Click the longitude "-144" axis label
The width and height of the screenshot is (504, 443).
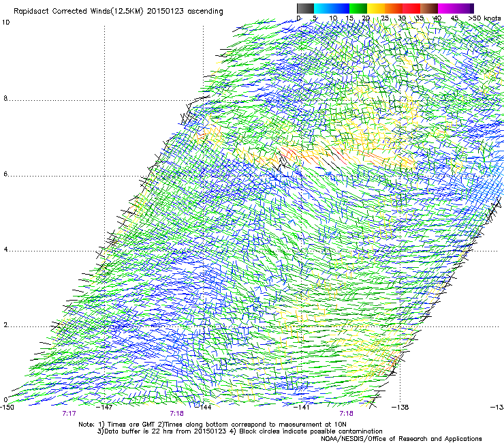(x=203, y=408)
